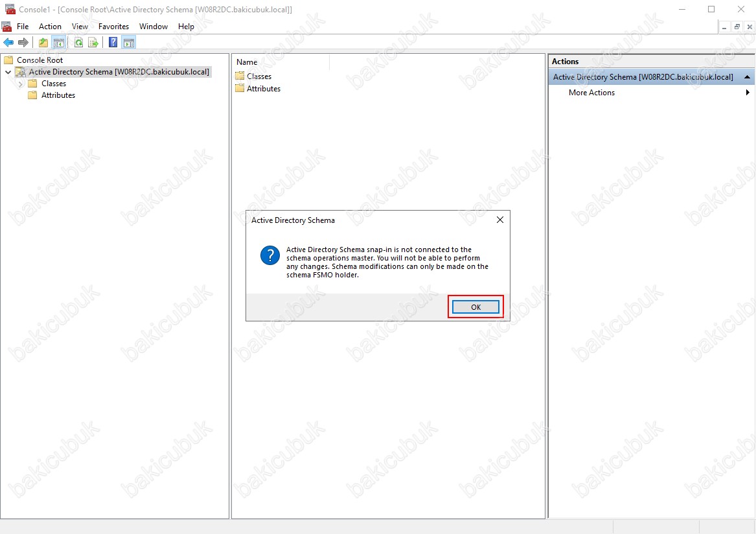Viewport: 756px width, 534px height.
Task: Collapse the Active Directory Schema section in the Actions pane
Action: pos(747,77)
